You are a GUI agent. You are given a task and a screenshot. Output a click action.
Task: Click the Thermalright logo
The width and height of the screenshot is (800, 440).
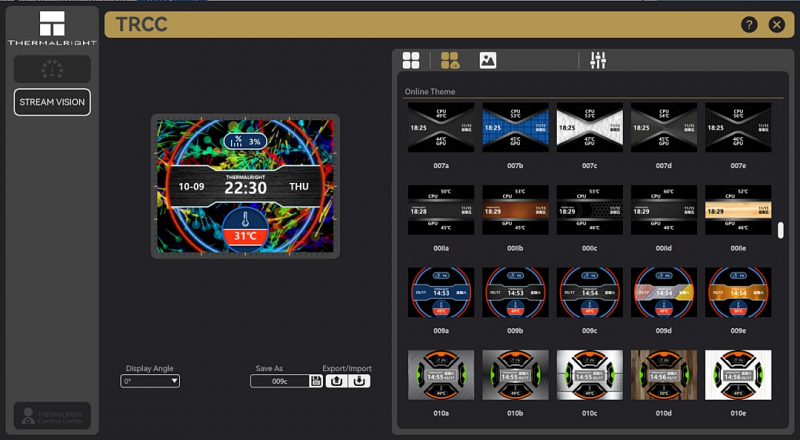tap(52, 29)
